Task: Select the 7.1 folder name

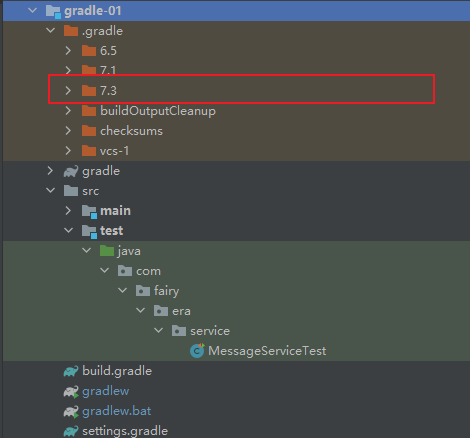Action: click(x=108, y=70)
